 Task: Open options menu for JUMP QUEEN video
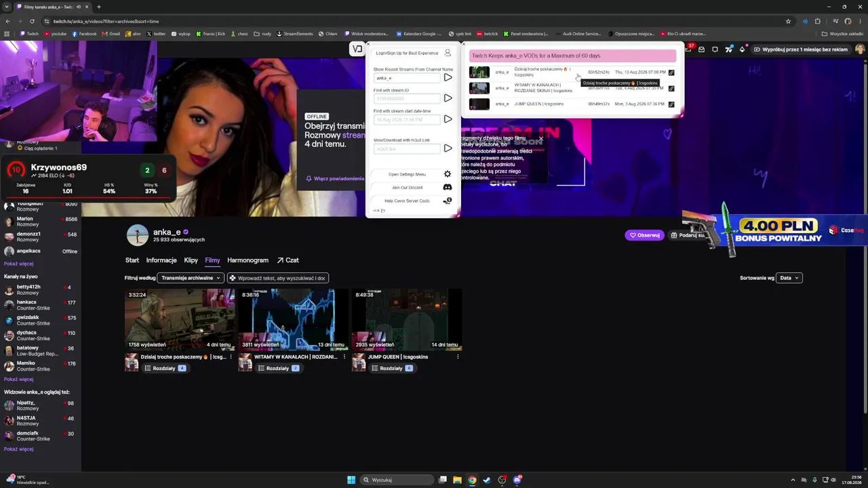(x=458, y=357)
